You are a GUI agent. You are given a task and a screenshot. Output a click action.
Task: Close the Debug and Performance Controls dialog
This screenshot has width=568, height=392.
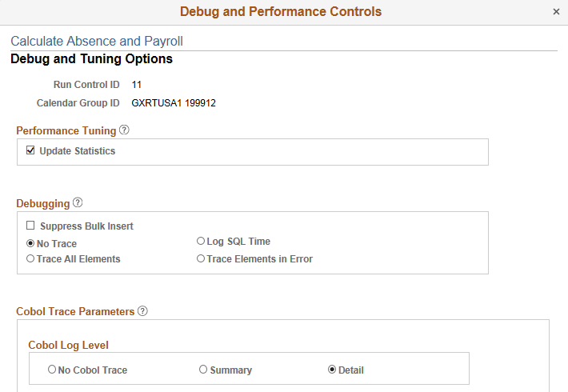[x=556, y=12]
